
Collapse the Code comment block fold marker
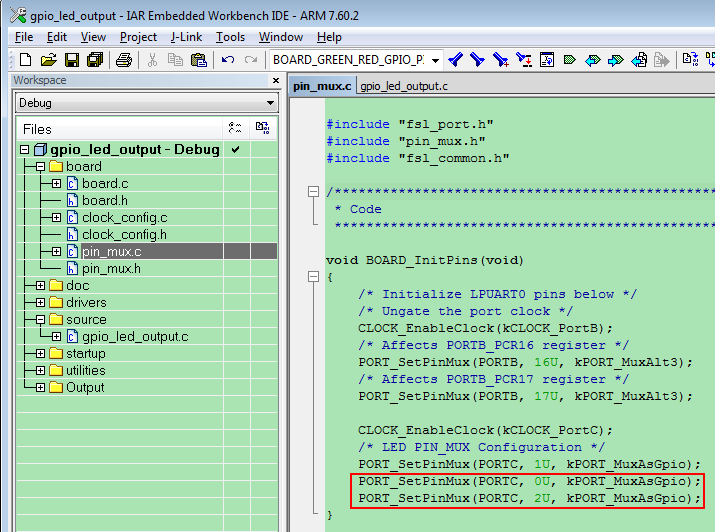[x=313, y=191]
